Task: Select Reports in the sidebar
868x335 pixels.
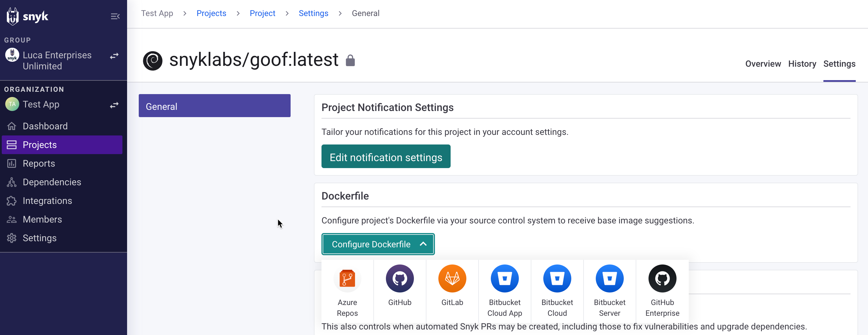Action: [x=39, y=163]
